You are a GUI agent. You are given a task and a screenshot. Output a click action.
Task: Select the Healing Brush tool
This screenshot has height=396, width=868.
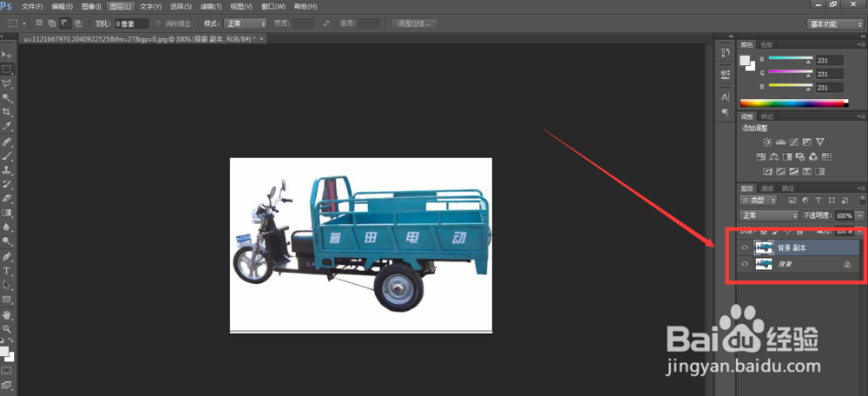[7, 142]
